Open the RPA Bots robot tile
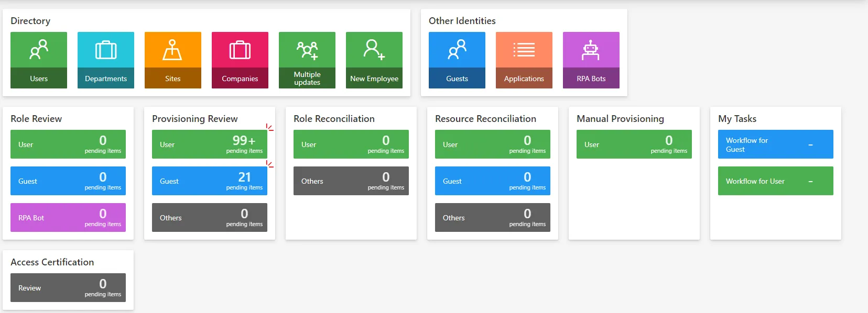 (591, 60)
